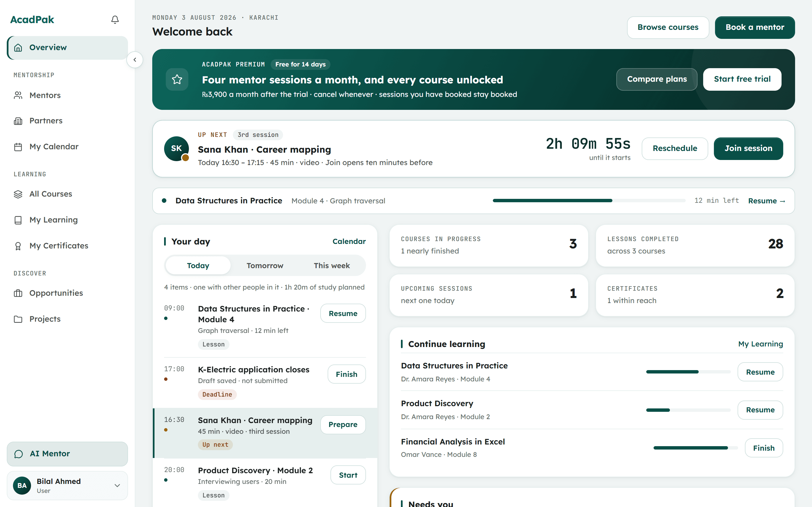Click the My Certificates ribbon icon
This screenshot has height=507, width=812.
(x=18, y=246)
